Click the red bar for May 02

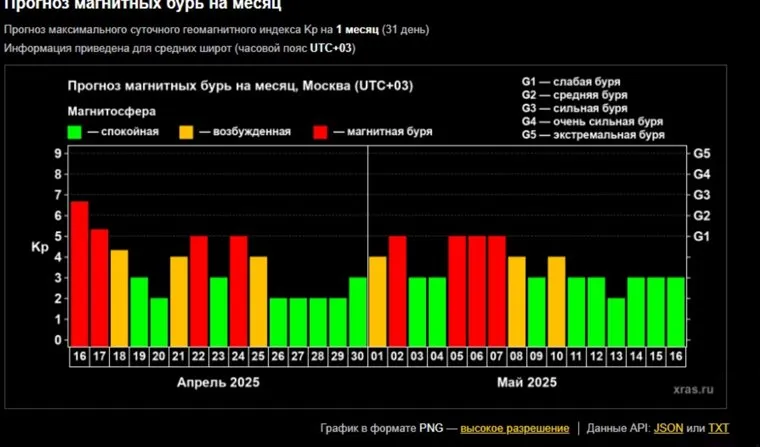coord(398,288)
